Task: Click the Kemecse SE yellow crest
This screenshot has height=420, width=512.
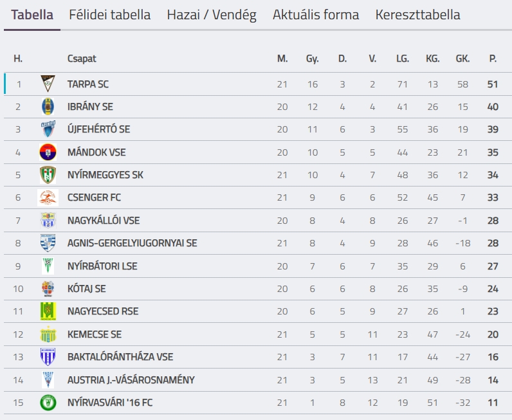Action: pos(48,334)
